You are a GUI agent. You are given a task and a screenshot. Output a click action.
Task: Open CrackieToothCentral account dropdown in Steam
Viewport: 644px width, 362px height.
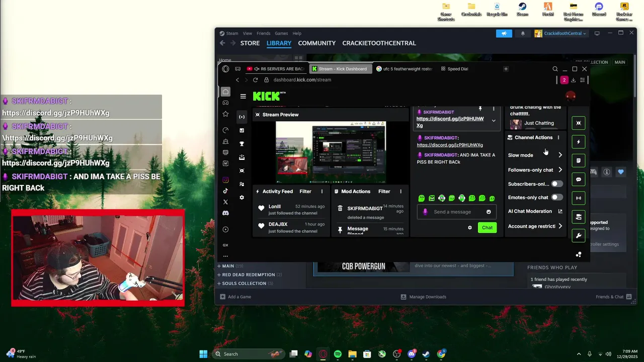561,34
